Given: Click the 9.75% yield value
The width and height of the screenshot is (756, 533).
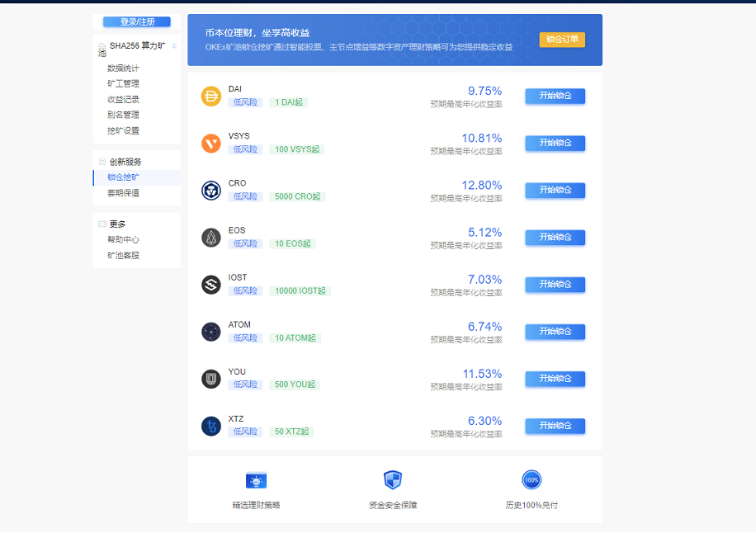Looking at the screenshot, I should (484, 91).
